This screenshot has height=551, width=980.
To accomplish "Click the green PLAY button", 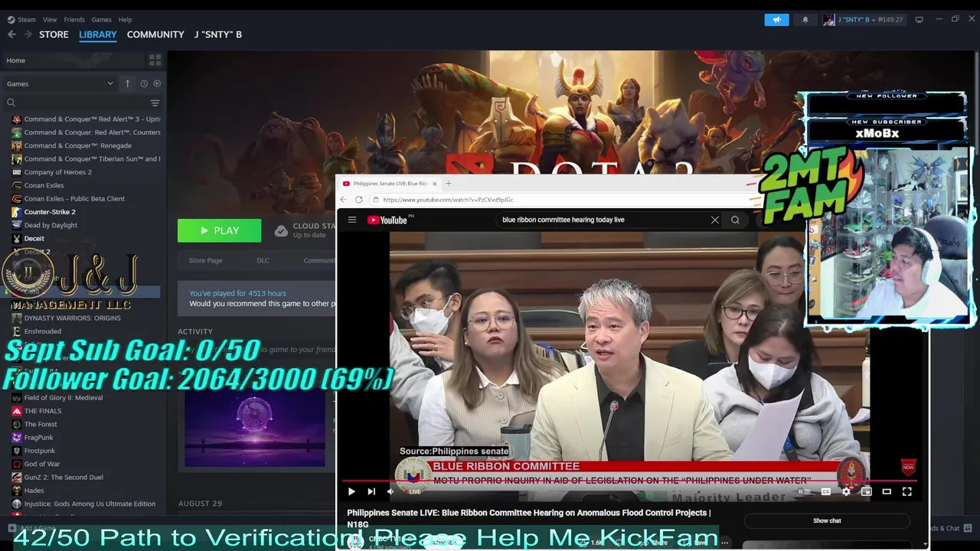I will point(219,230).
